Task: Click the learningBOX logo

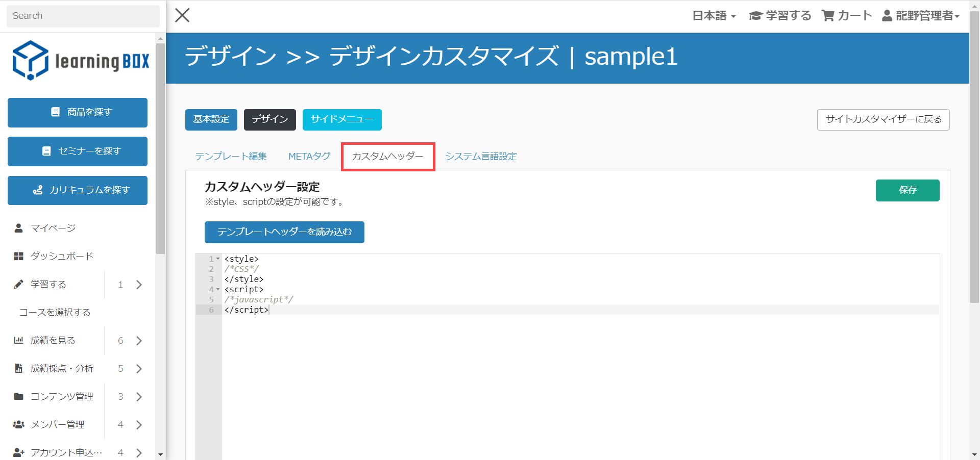Action: pos(81,61)
